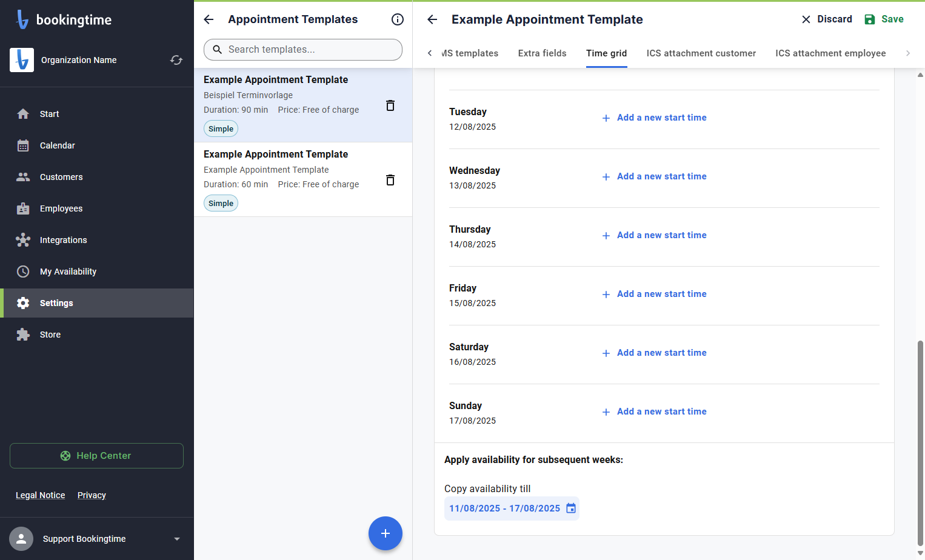Click the info icon beside Appointment Templates

click(x=398, y=19)
